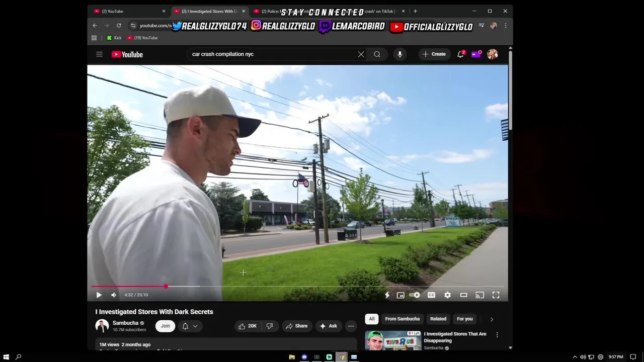
Task: Open YouTube account avatar menu
Action: (x=493, y=54)
